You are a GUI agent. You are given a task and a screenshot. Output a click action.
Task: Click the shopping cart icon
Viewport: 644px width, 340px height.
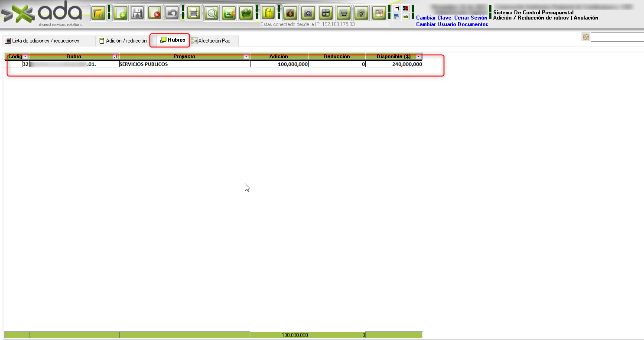tap(344, 13)
